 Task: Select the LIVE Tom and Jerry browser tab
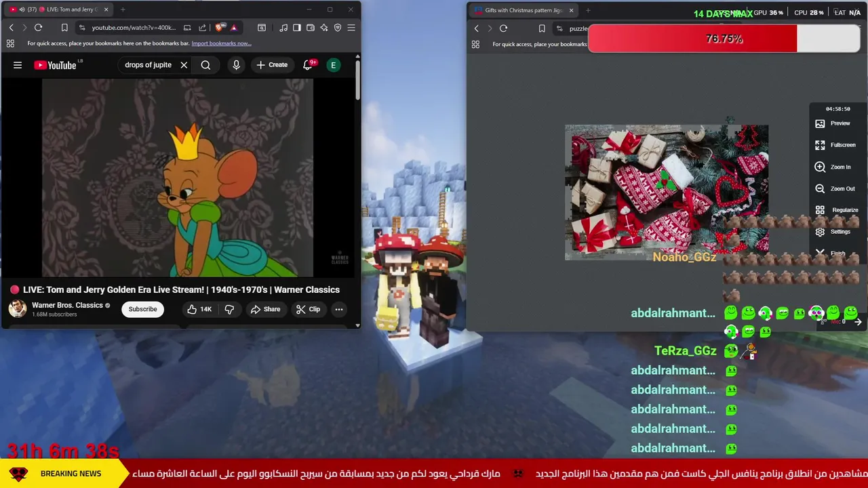pyautogui.click(x=58, y=9)
